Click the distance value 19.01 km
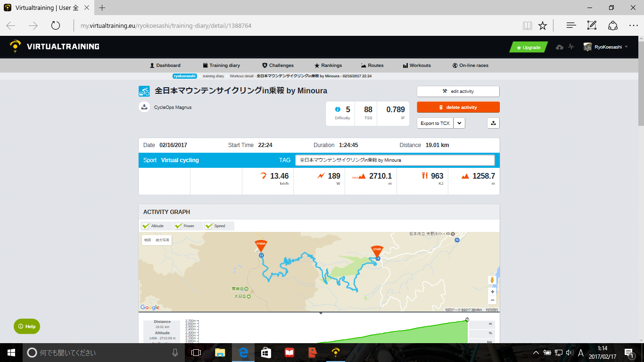644x362 pixels. pyautogui.click(x=437, y=145)
